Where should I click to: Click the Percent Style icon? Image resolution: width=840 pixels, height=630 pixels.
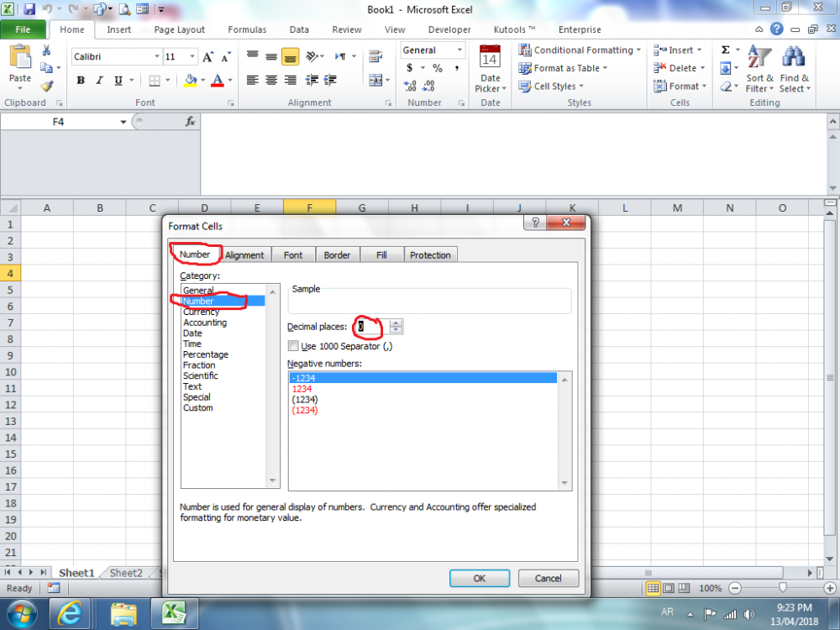[x=438, y=68]
